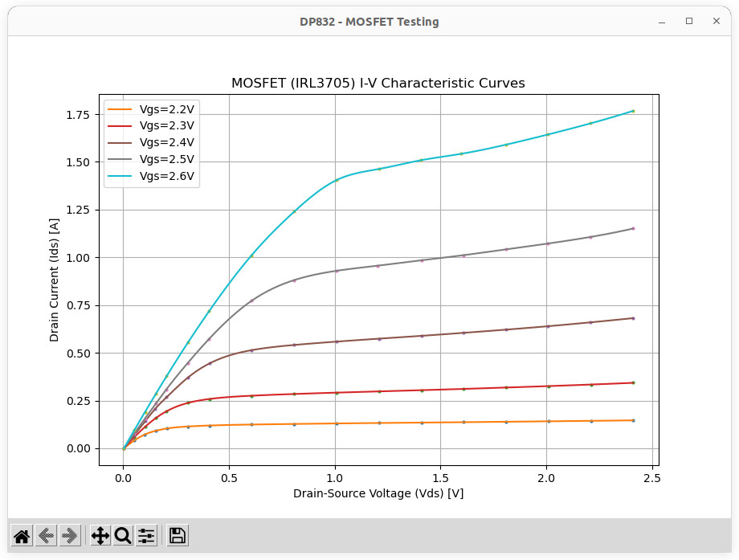Click the Drain-Source Voltage axis label

click(x=378, y=493)
